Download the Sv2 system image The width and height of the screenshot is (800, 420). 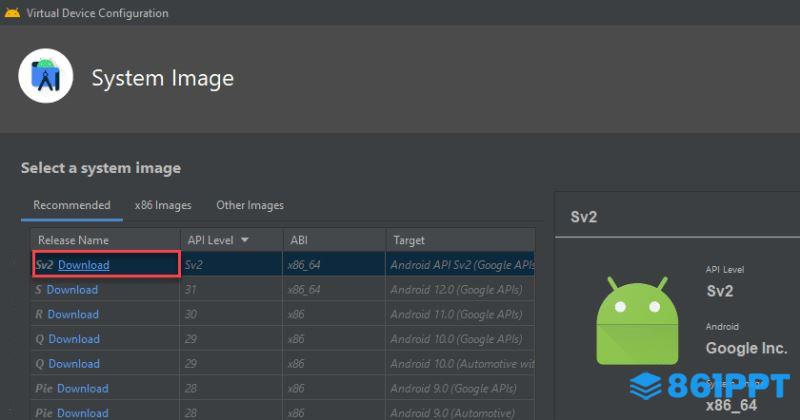point(84,265)
